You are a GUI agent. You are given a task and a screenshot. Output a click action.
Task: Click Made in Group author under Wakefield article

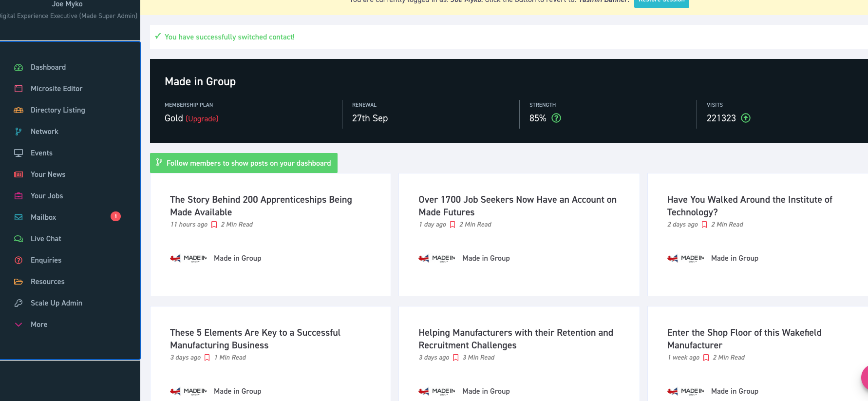point(735,391)
